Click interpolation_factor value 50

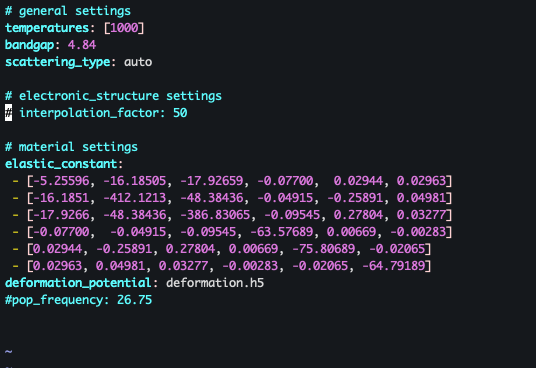pos(180,113)
